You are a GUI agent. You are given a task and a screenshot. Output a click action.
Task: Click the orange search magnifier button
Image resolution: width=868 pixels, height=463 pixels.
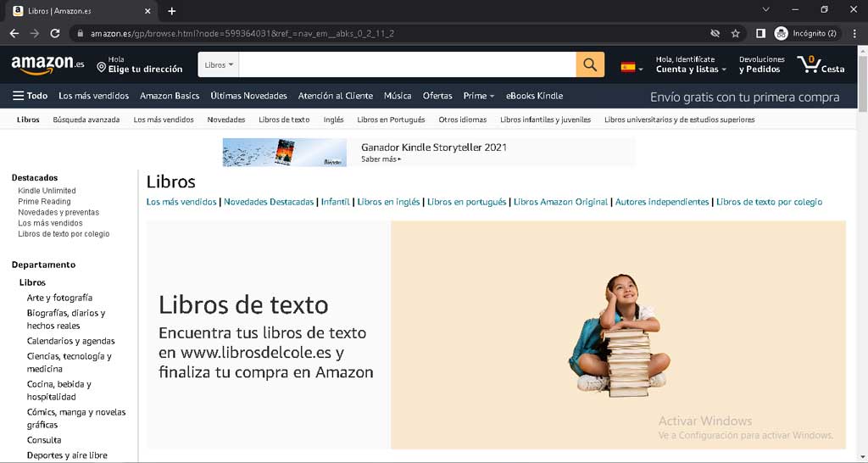tap(590, 64)
